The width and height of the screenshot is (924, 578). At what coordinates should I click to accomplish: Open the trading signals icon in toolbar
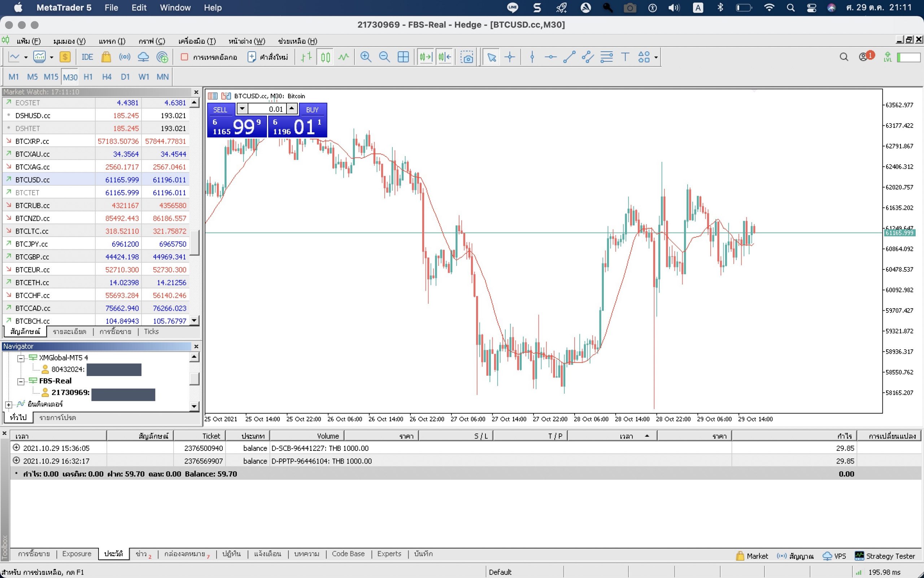point(125,57)
